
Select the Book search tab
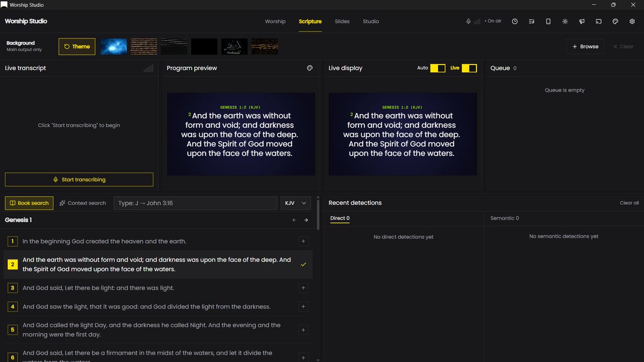pos(30,203)
